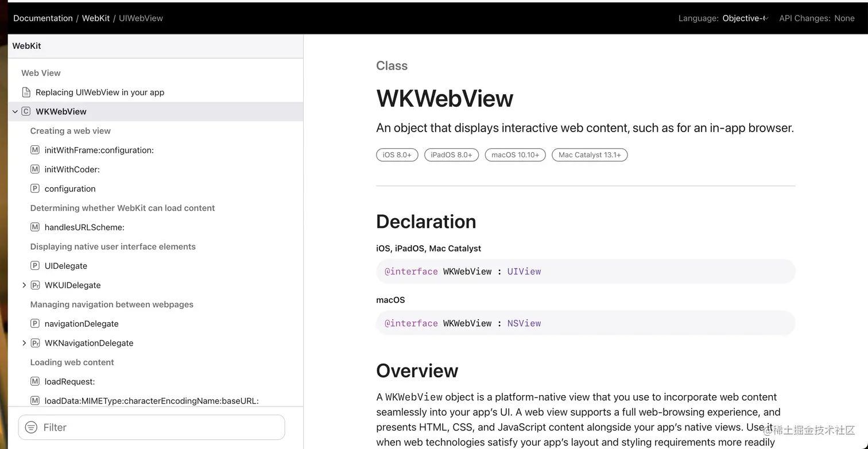868x449 pixels.
Task: Click the property icon beside configuration
Action: pyautogui.click(x=35, y=188)
